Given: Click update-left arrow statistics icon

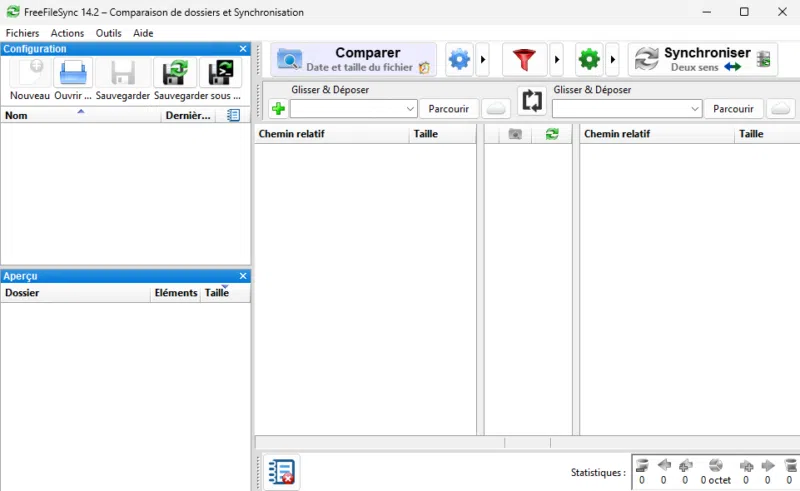Looking at the screenshot, I should [664, 465].
